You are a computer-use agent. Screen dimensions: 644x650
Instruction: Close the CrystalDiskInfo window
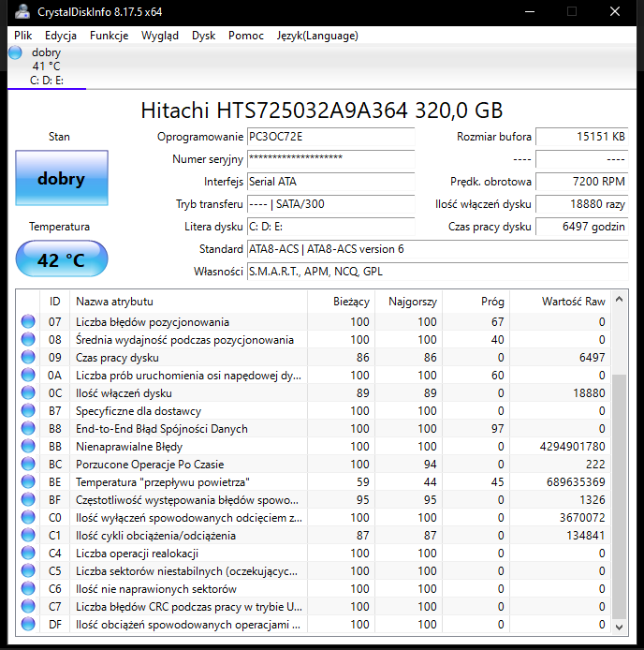(x=615, y=11)
